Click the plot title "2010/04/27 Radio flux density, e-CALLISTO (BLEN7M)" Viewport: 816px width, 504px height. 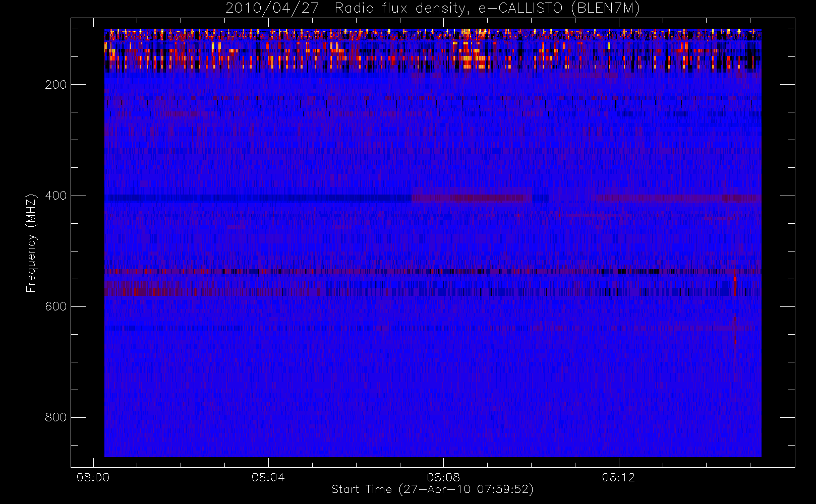(432, 9)
